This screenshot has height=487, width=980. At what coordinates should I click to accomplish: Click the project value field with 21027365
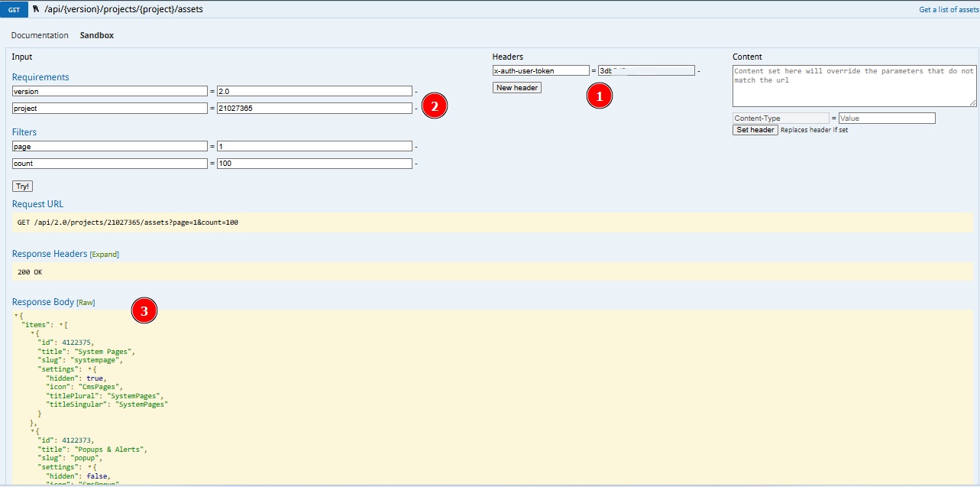click(315, 108)
